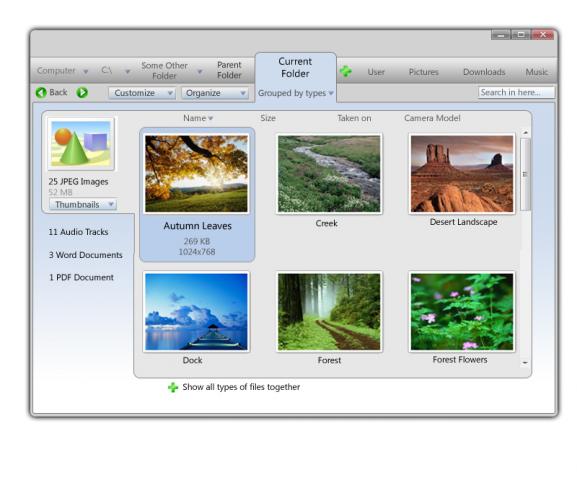Switch to the Pictures tab
Screen dimensions: 577x480
424,72
